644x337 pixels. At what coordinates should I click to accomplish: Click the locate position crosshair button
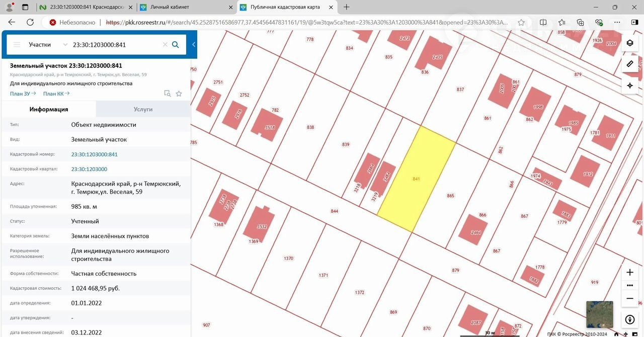point(629,86)
